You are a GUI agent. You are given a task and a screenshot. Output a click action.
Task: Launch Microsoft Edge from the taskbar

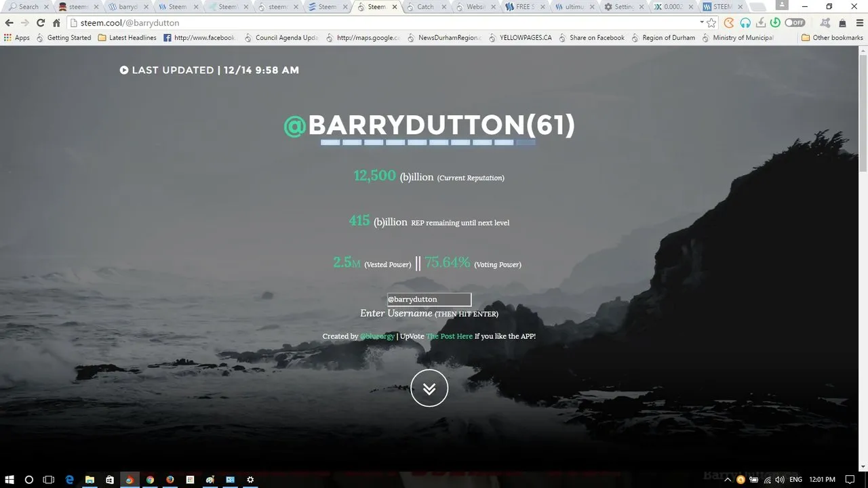(69, 479)
